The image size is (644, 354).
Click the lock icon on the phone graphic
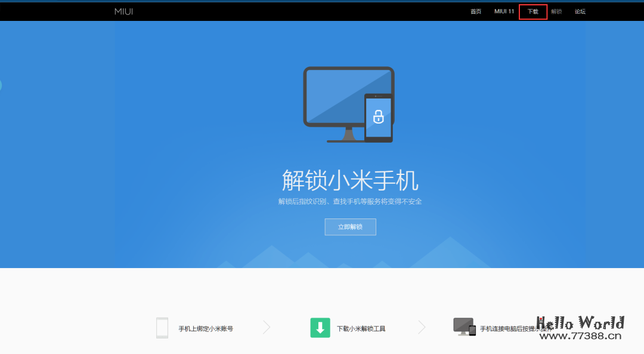380,116
